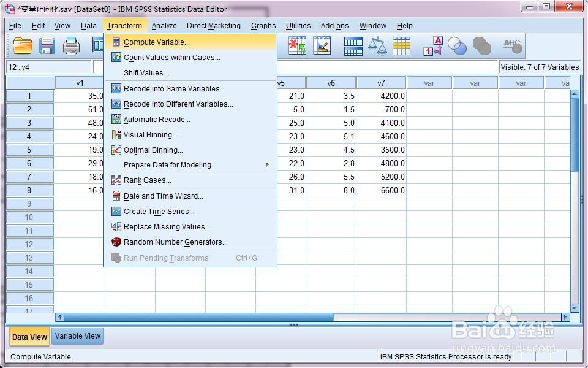Select the v7 column header
Image resolution: width=588 pixels, height=368 pixels.
(x=382, y=83)
